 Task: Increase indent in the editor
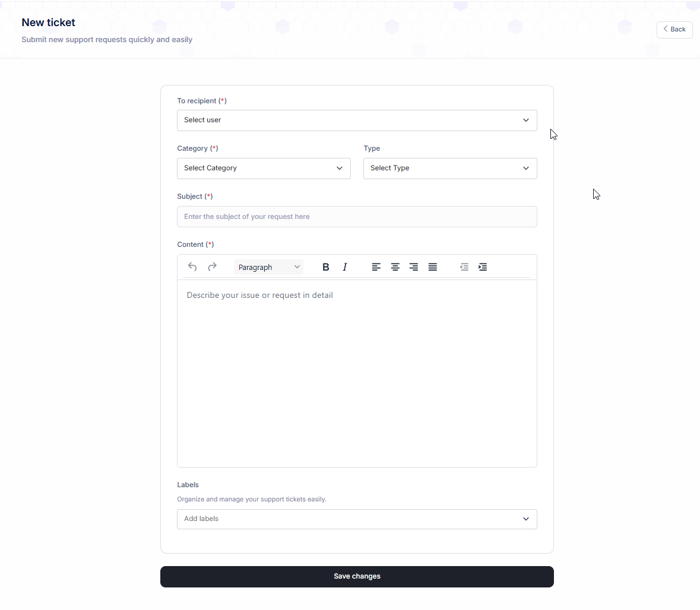pyautogui.click(x=483, y=267)
